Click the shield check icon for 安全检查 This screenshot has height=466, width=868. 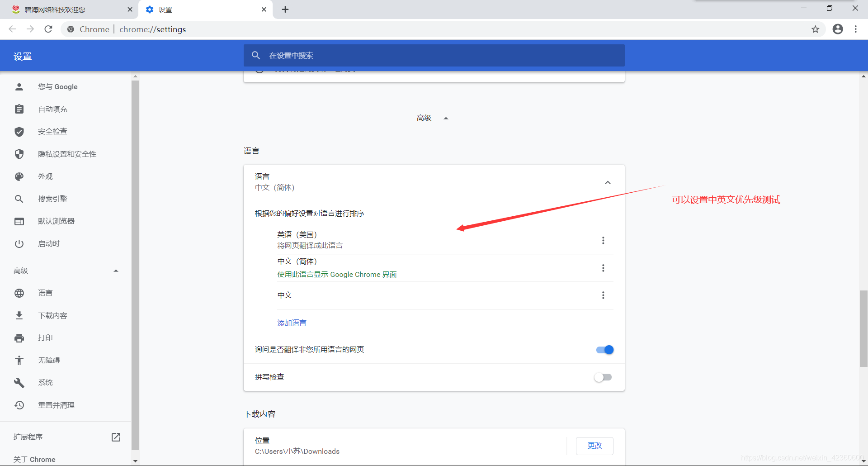[19, 132]
